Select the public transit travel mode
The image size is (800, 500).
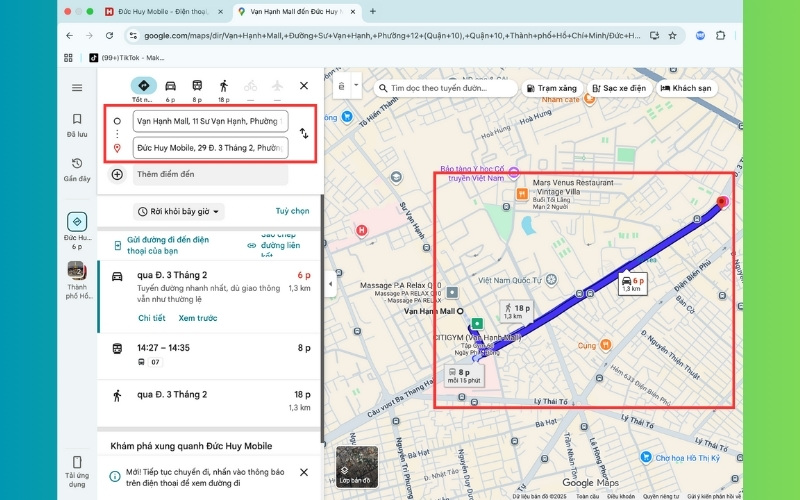click(x=197, y=86)
